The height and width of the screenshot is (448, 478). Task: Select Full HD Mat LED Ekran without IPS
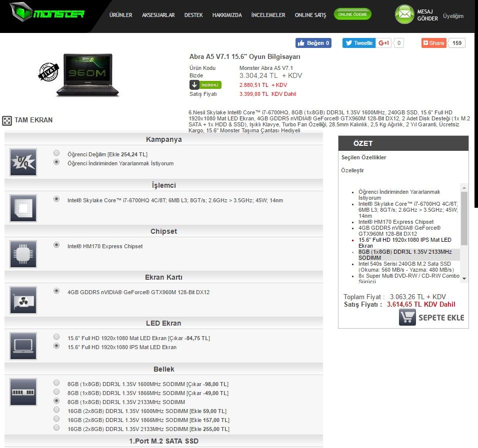click(56, 337)
